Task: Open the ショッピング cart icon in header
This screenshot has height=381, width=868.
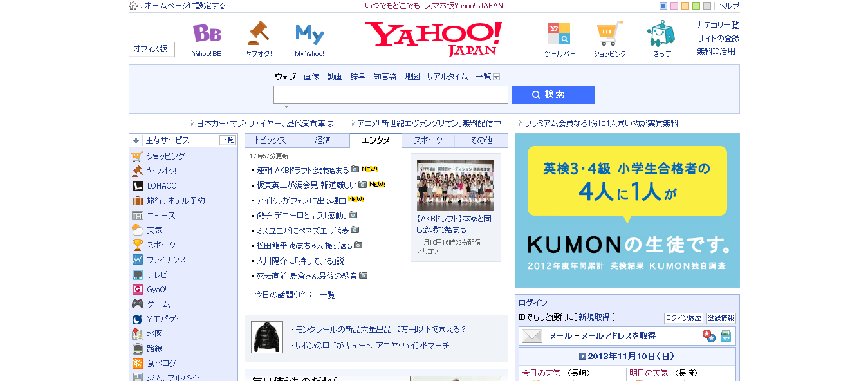Action: [609, 33]
